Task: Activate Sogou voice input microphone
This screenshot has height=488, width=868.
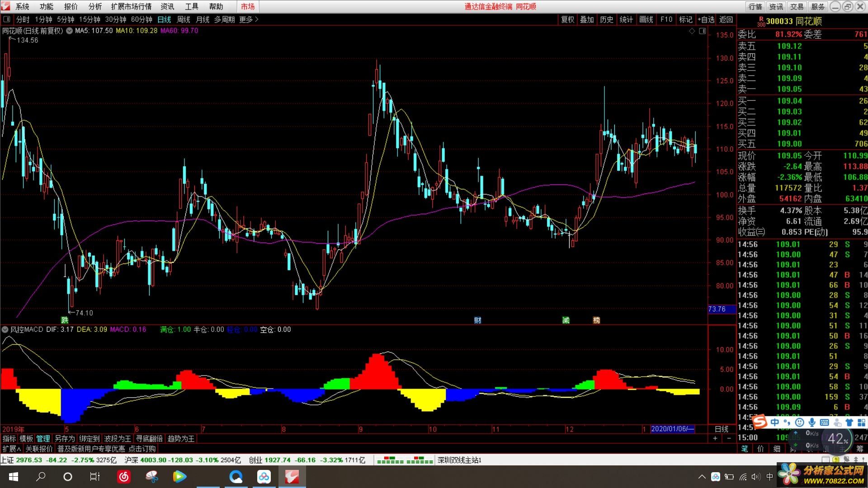Action: (x=812, y=422)
